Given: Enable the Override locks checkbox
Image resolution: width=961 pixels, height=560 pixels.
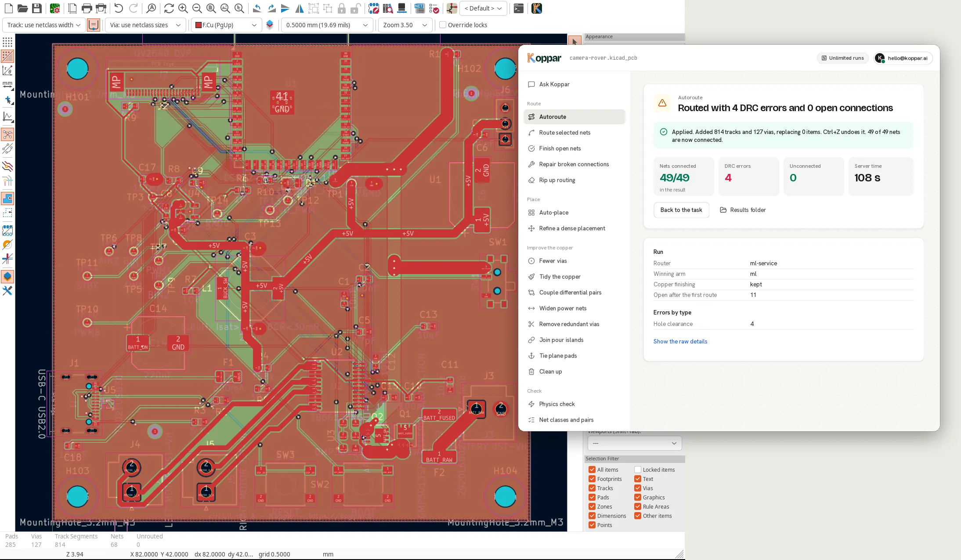Looking at the screenshot, I should pyautogui.click(x=443, y=25).
